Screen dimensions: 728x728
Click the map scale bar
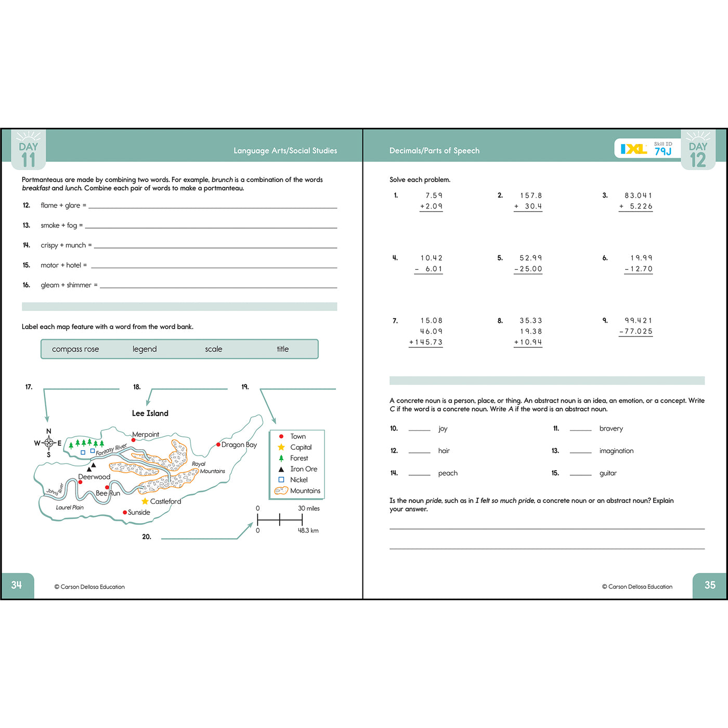point(279,519)
